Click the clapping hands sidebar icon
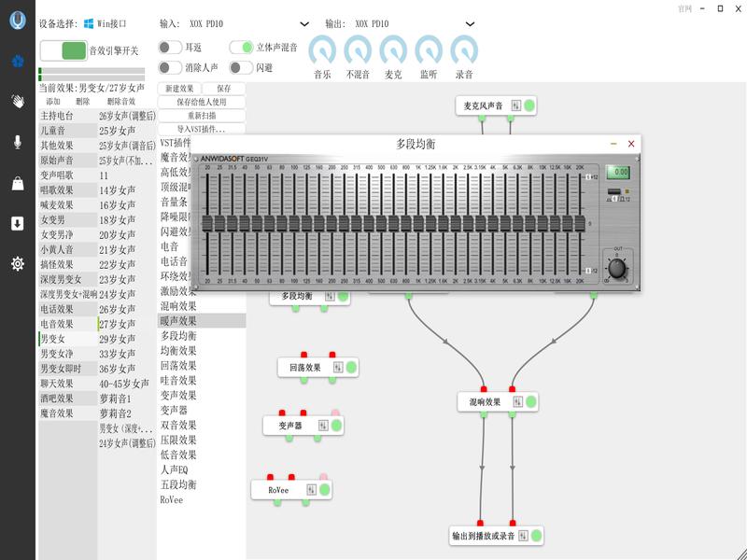Screen dimensions: 747x560 coord(17,101)
